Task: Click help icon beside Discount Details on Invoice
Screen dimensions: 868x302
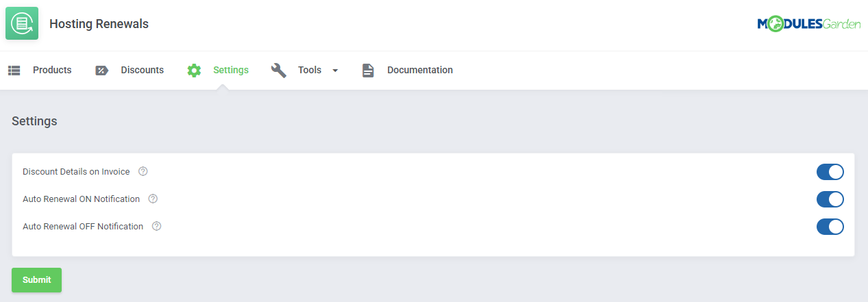Action: click(143, 171)
